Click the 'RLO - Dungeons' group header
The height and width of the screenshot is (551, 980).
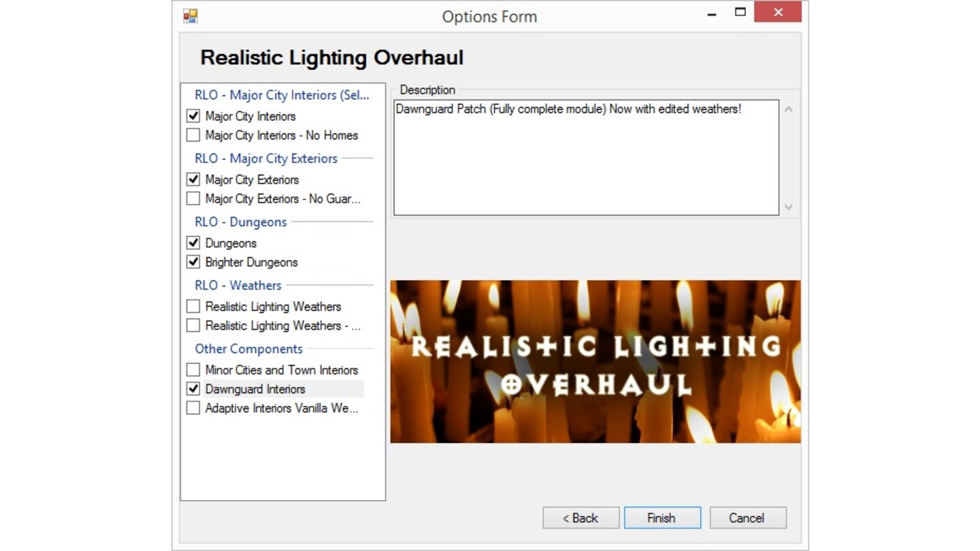pyautogui.click(x=241, y=222)
